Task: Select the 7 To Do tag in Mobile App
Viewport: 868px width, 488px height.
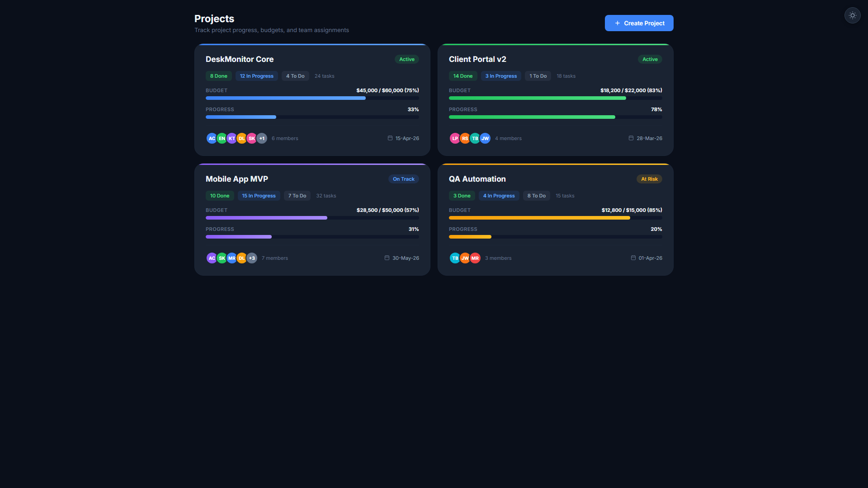Action: click(297, 196)
